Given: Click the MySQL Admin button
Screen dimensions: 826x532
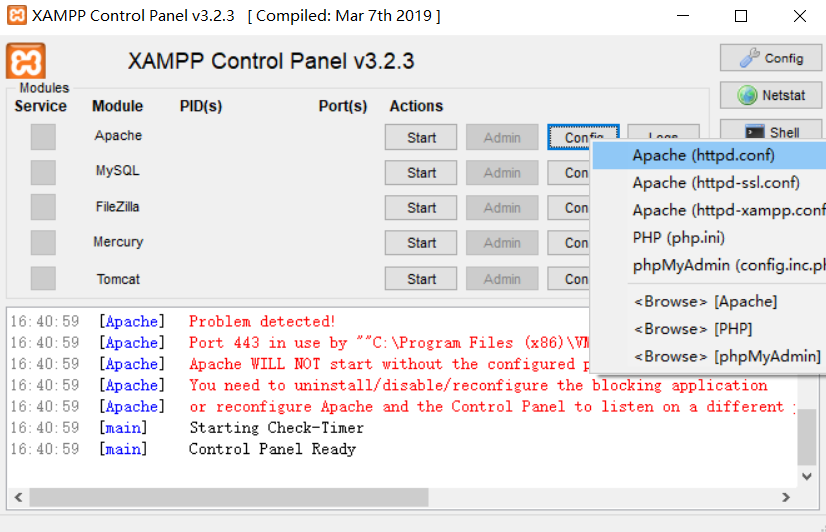Looking at the screenshot, I should coord(502,172).
